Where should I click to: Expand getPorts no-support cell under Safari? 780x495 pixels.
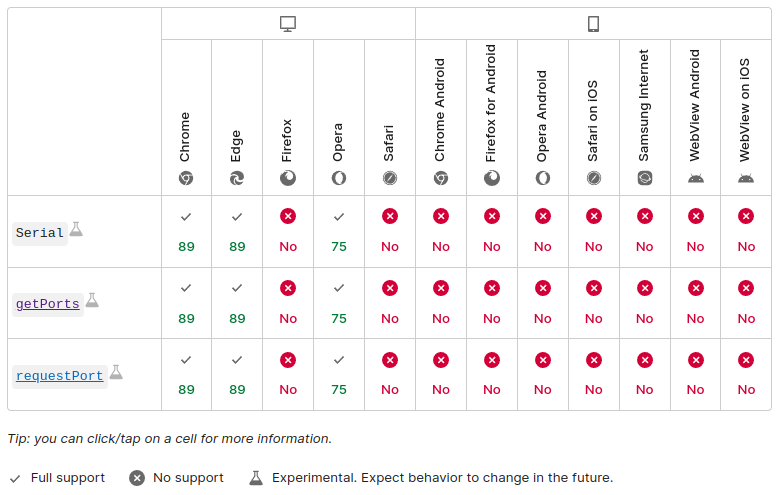[x=390, y=303]
